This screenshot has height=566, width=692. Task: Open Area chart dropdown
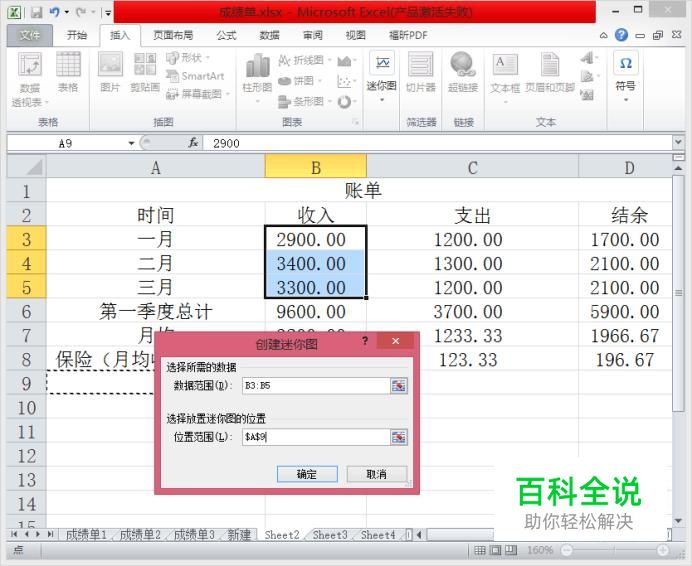click(x=346, y=60)
